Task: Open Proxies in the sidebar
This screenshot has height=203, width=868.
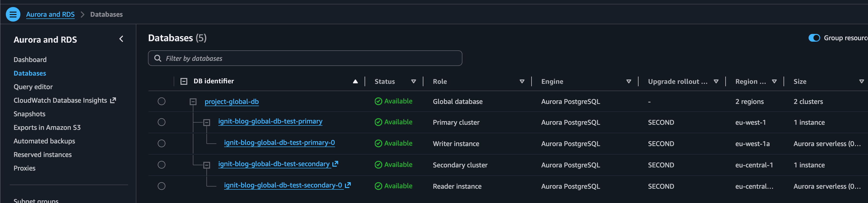Action: click(x=24, y=168)
